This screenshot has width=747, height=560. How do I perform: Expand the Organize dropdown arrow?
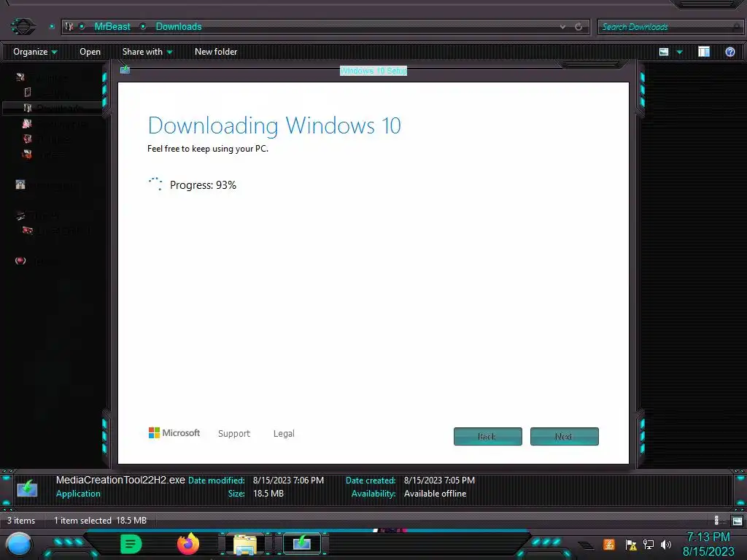pos(54,52)
